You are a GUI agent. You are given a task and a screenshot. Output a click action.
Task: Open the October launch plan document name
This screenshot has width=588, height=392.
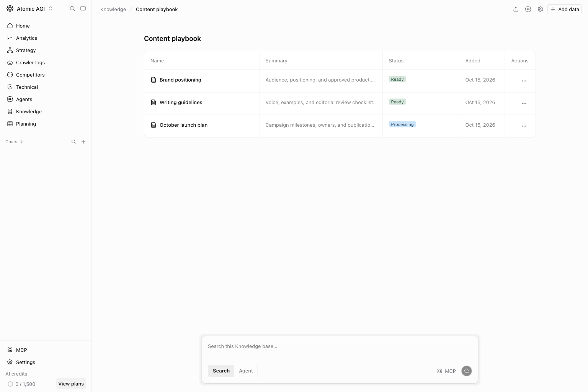click(x=183, y=125)
